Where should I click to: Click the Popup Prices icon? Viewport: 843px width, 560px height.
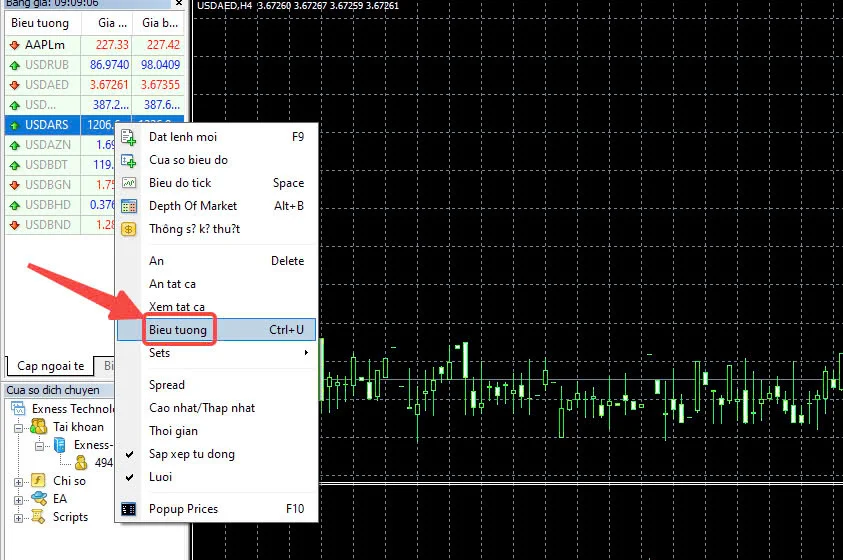128,509
